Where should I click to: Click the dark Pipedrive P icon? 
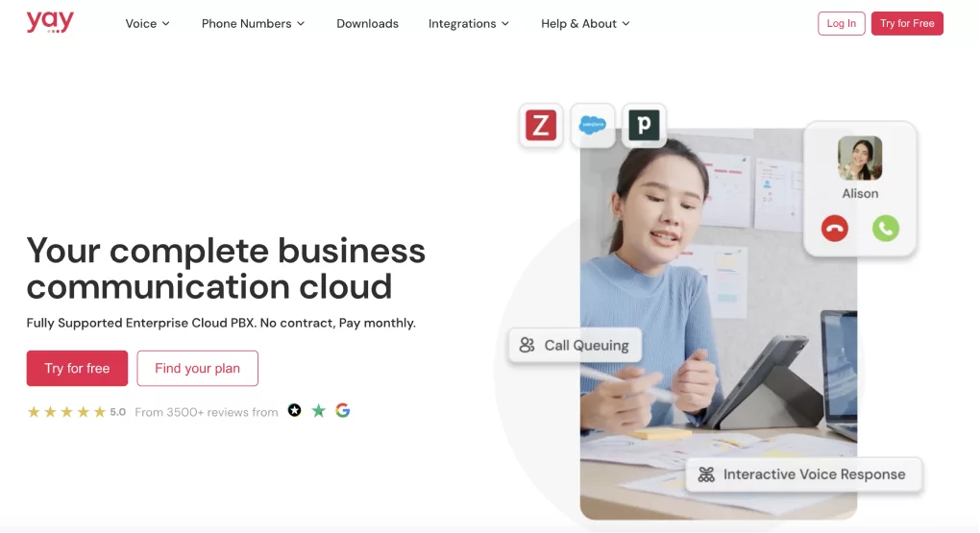click(x=644, y=126)
